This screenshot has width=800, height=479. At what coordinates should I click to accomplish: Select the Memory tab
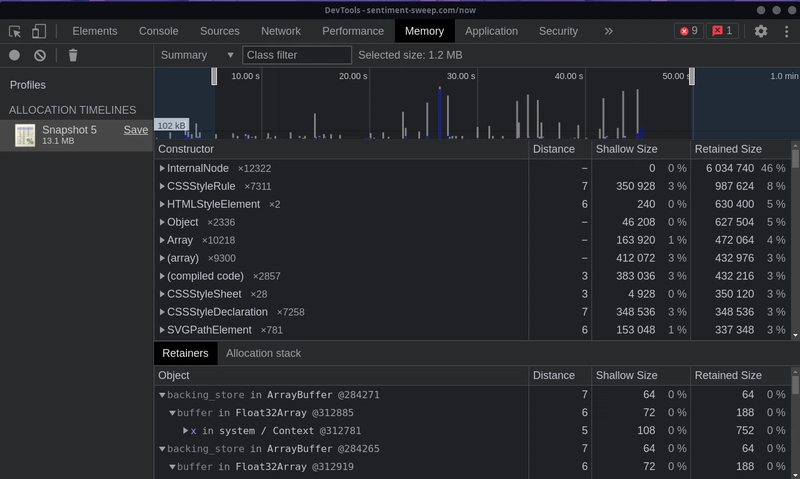tap(424, 31)
